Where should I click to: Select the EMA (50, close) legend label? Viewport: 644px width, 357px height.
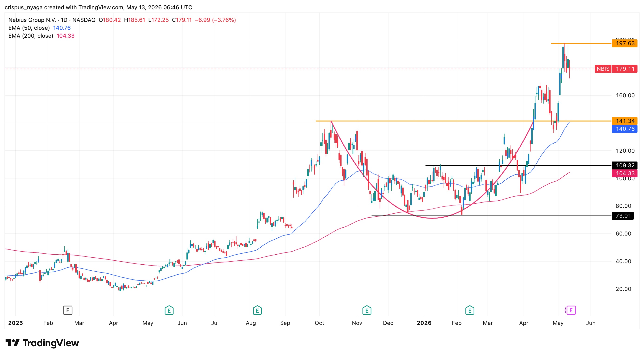(x=29, y=28)
